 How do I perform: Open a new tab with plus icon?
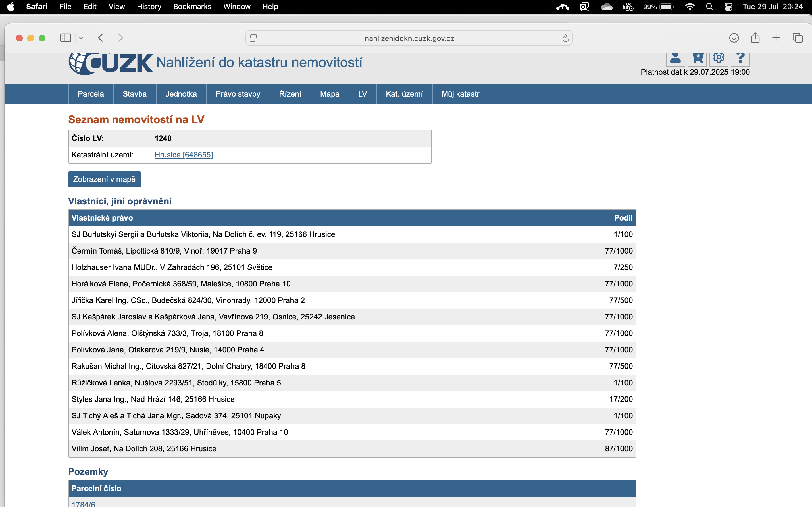[x=776, y=38]
